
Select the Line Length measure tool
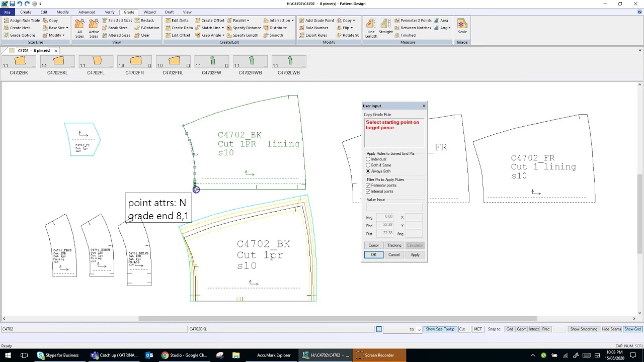[371, 28]
